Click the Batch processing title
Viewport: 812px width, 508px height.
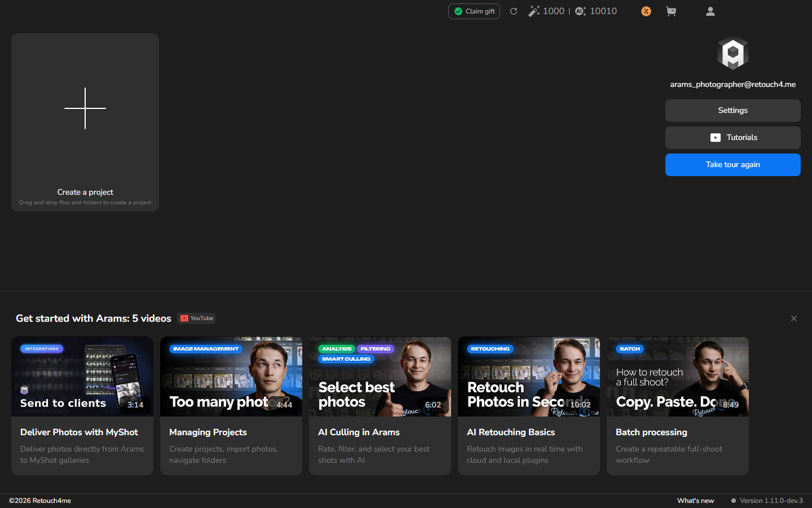pyautogui.click(x=651, y=432)
